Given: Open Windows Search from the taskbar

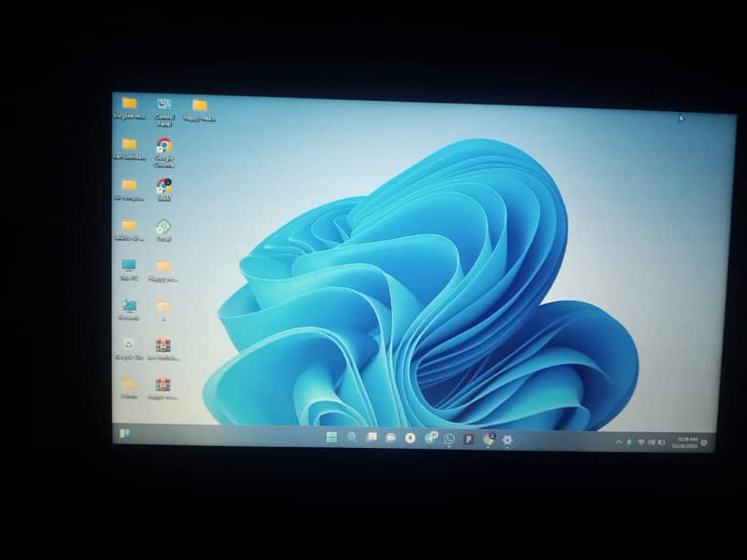Looking at the screenshot, I should (x=349, y=438).
